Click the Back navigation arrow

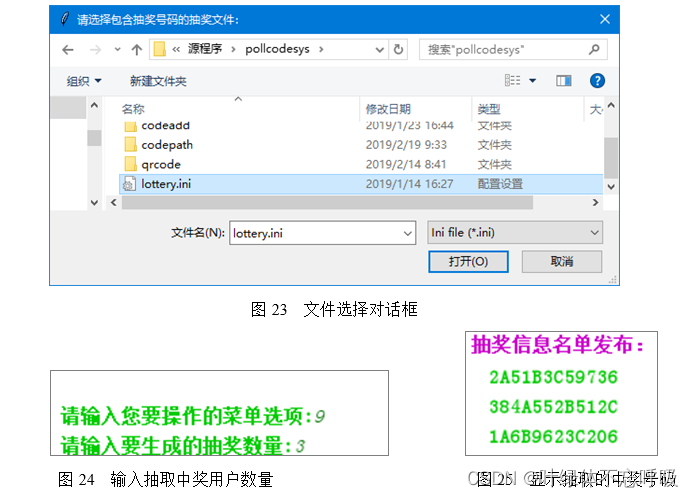[x=68, y=50]
